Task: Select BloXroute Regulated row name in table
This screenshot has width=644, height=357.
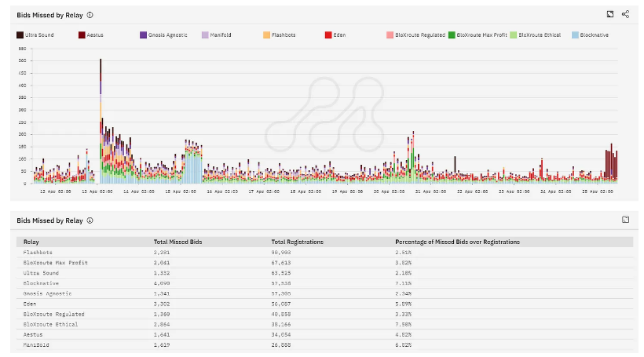Action: pyautogui.click(x=54, y=315)
